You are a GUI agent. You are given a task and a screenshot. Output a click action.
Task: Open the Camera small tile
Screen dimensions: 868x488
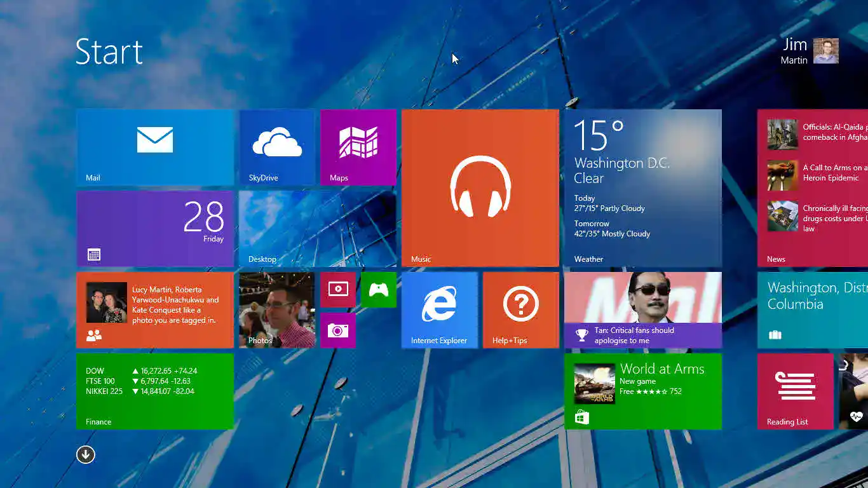point(337,330)
